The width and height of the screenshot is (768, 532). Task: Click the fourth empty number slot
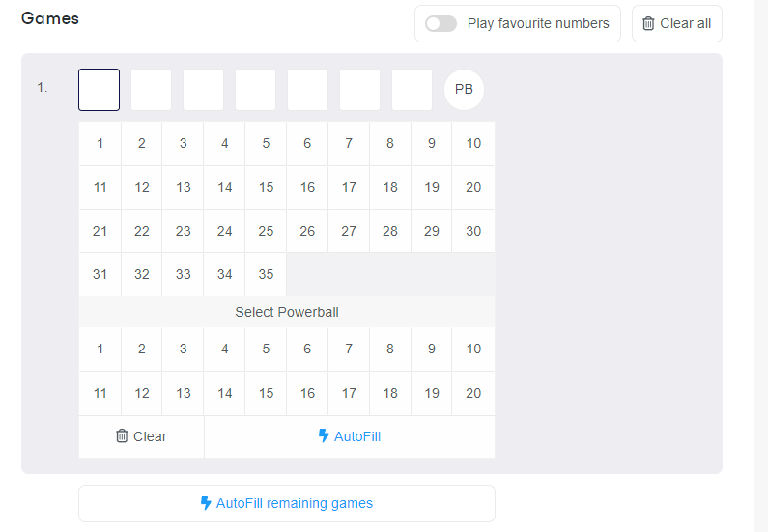click(255, 90)
